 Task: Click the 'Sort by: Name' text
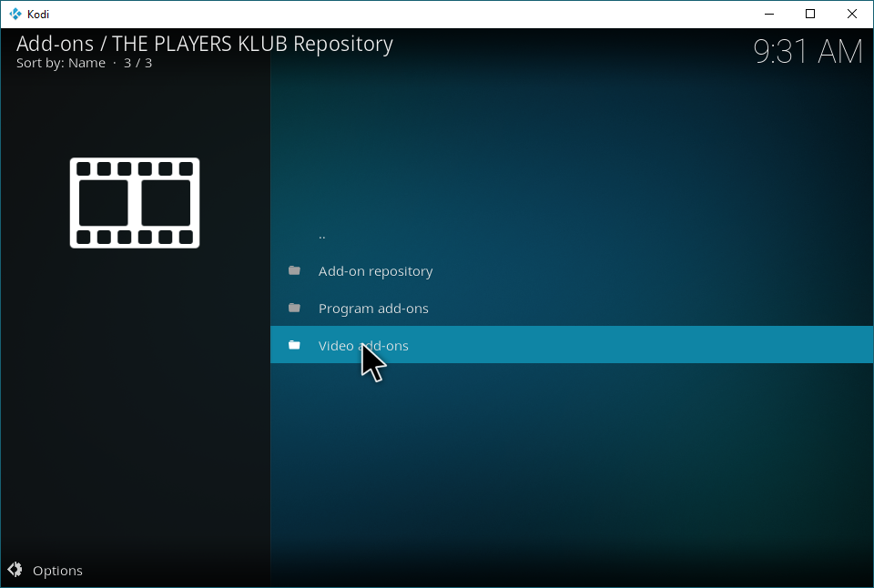tap(60, 63)
